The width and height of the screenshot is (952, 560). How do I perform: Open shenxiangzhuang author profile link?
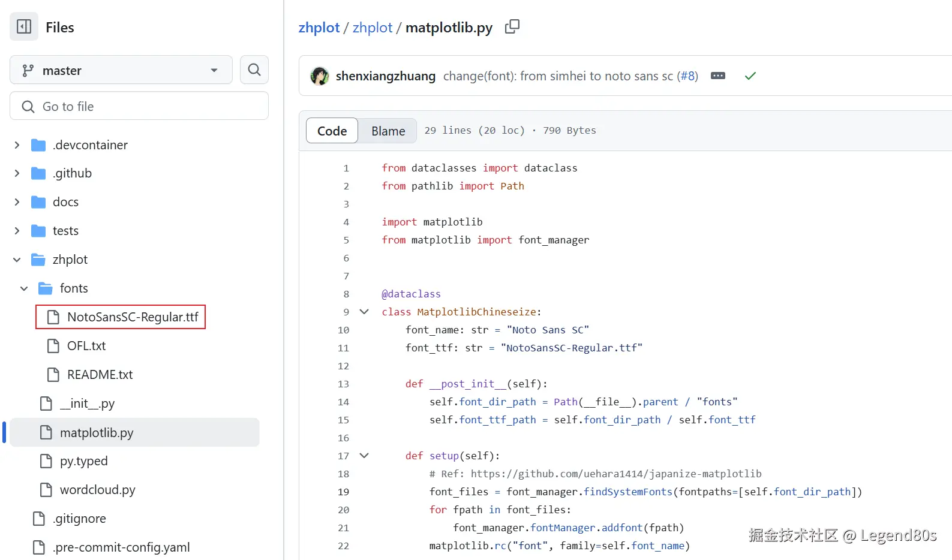pyautogui.click(x=386, y=76)
